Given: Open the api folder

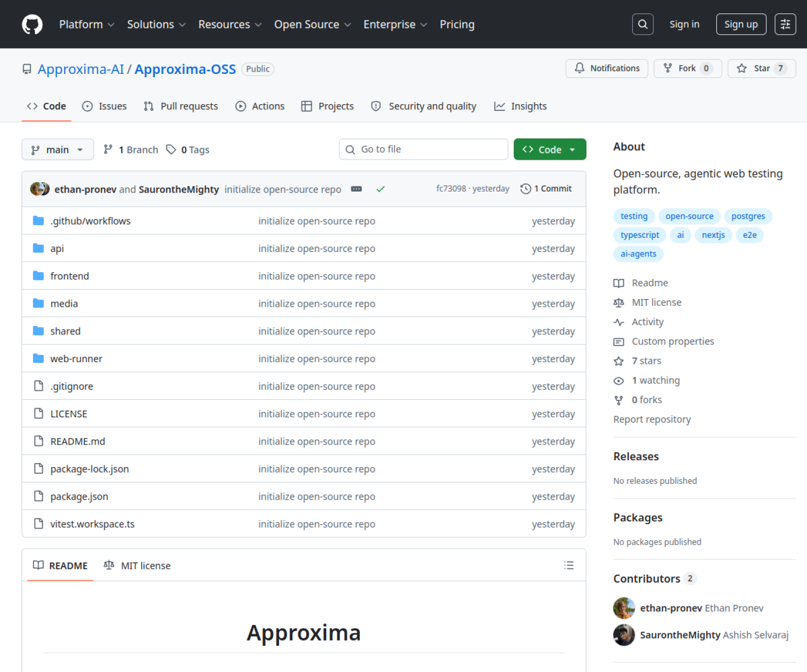Looking at the screenshot, I should click(x=57, y=249).
